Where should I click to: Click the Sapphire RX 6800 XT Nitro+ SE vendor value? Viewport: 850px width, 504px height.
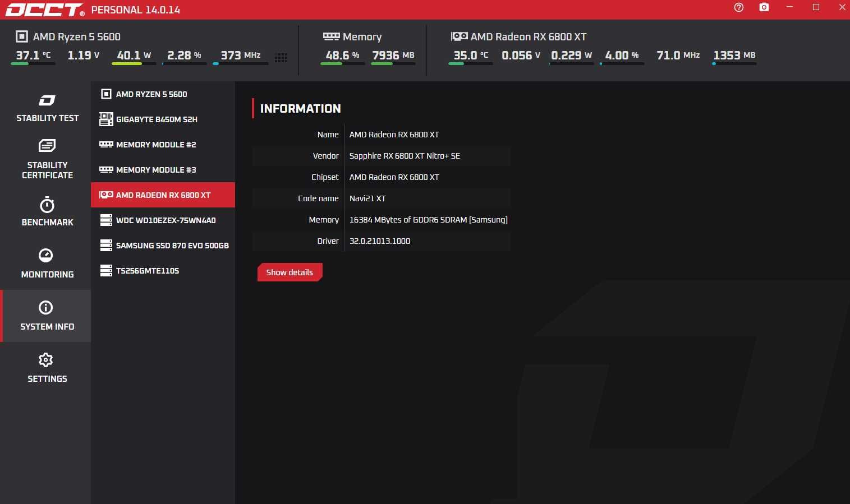405,156
